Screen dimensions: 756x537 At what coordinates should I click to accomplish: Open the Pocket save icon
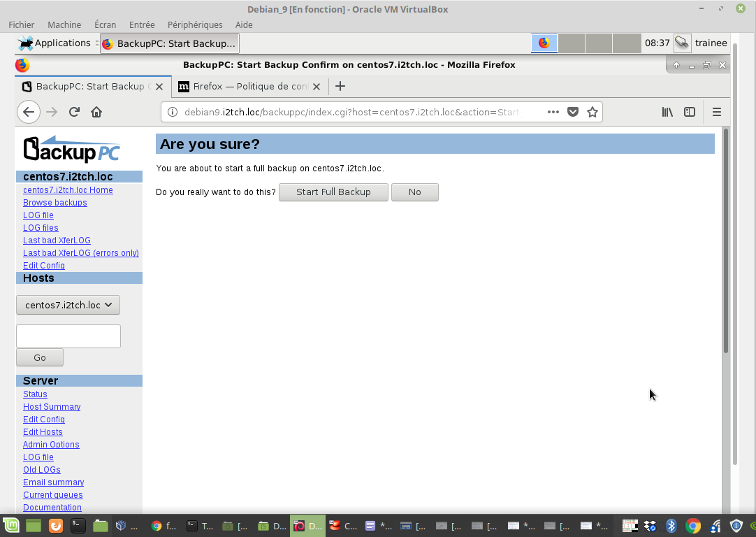coord(573,112)
